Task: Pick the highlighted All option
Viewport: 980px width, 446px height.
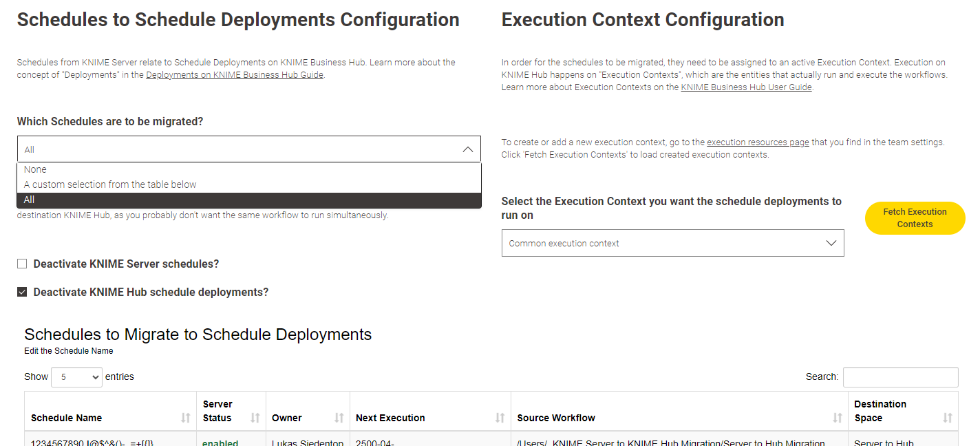Action: [x=29, y=200]
